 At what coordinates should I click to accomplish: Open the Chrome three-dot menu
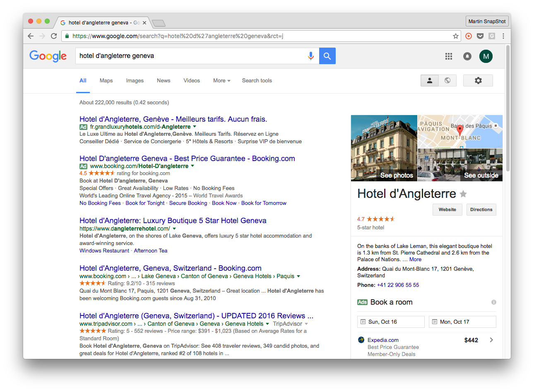pyautogui.click(x=503, y=36)
